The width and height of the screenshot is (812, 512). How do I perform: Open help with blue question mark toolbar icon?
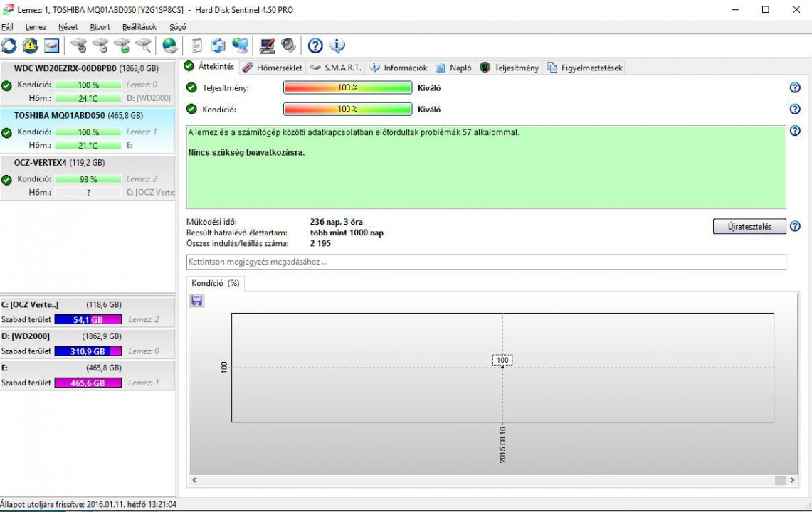click(x=315, y=46)
